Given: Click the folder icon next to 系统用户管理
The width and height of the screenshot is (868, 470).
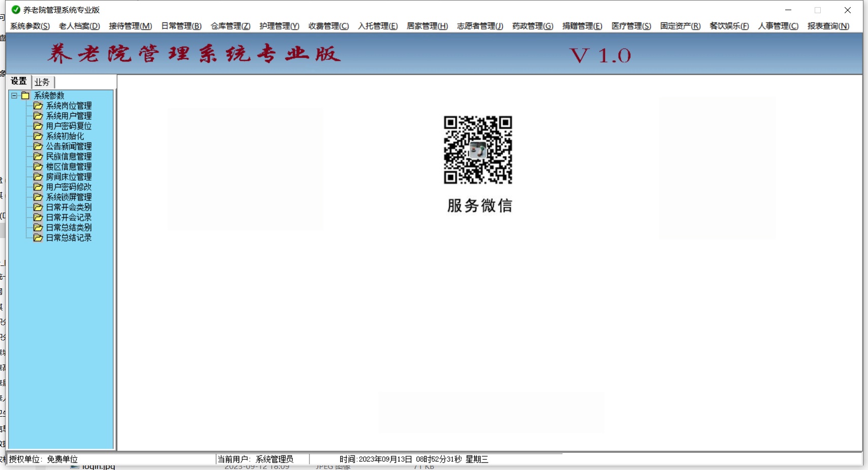Looking at the screenshot, I should [x=38, y=116].
